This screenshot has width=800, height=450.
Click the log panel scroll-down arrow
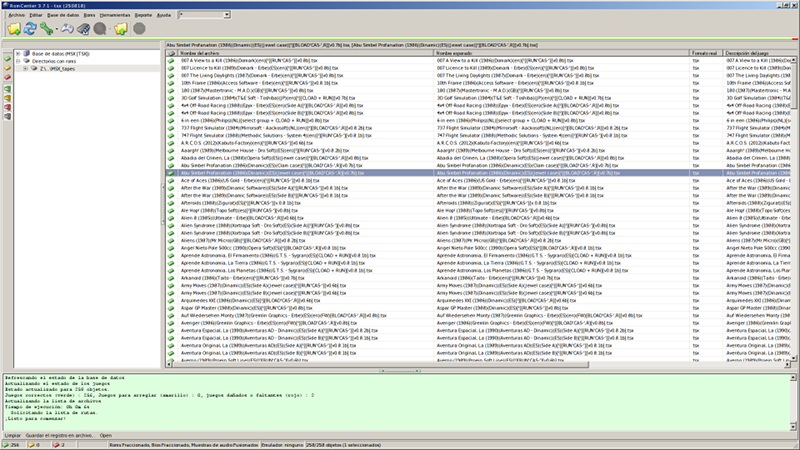(793, 427)
